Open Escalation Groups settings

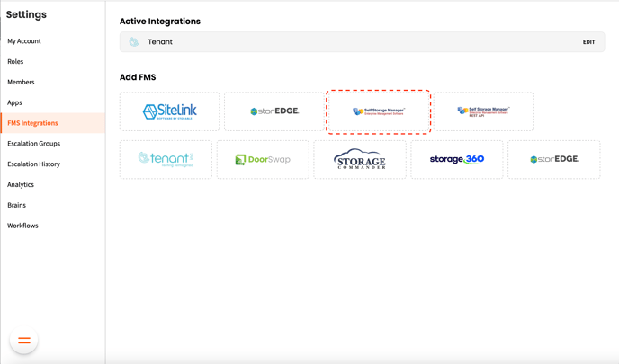click(x=34, y=144)
